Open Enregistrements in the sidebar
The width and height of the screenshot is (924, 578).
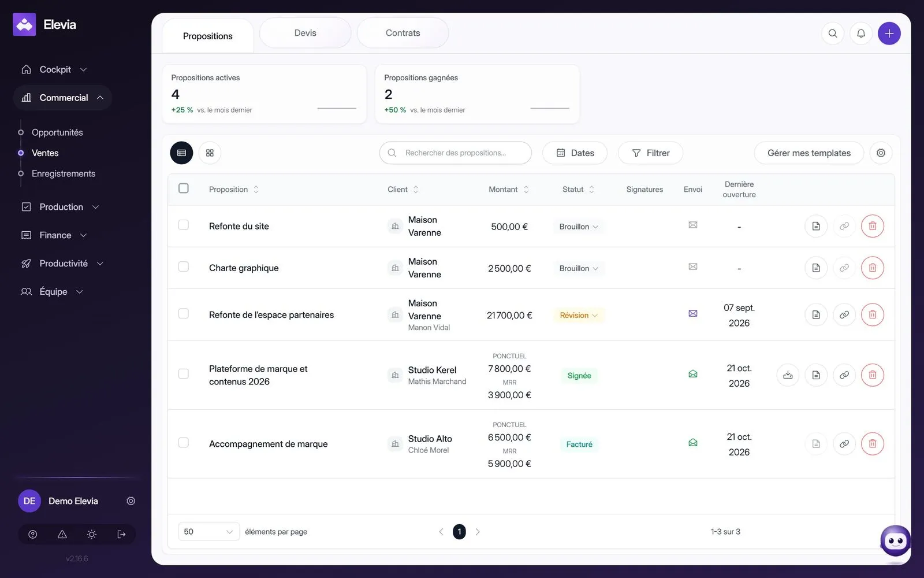coord(64,173)
